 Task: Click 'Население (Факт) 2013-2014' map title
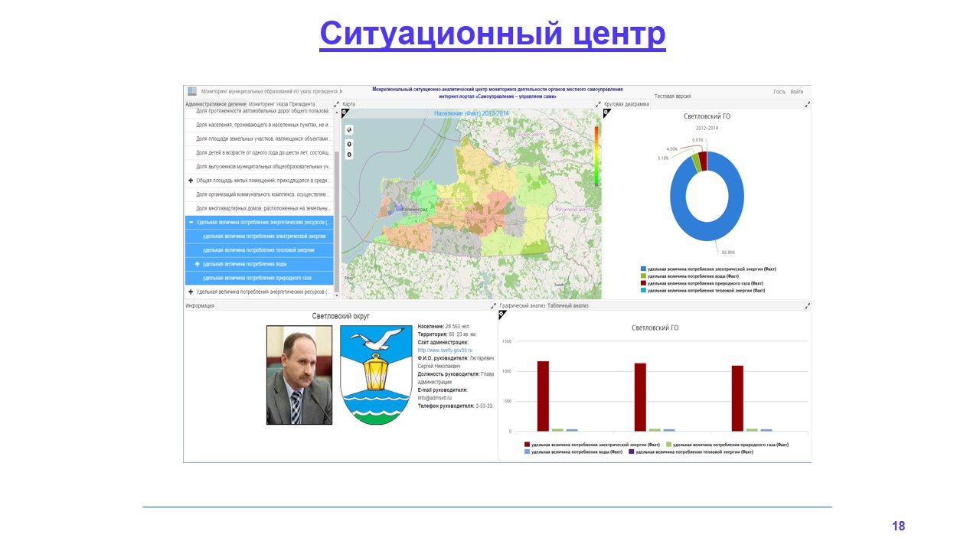point(471,113)
